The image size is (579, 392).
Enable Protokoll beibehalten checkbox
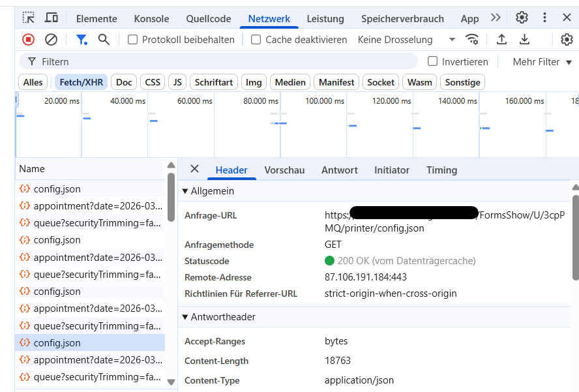click(x=132, y=40)
